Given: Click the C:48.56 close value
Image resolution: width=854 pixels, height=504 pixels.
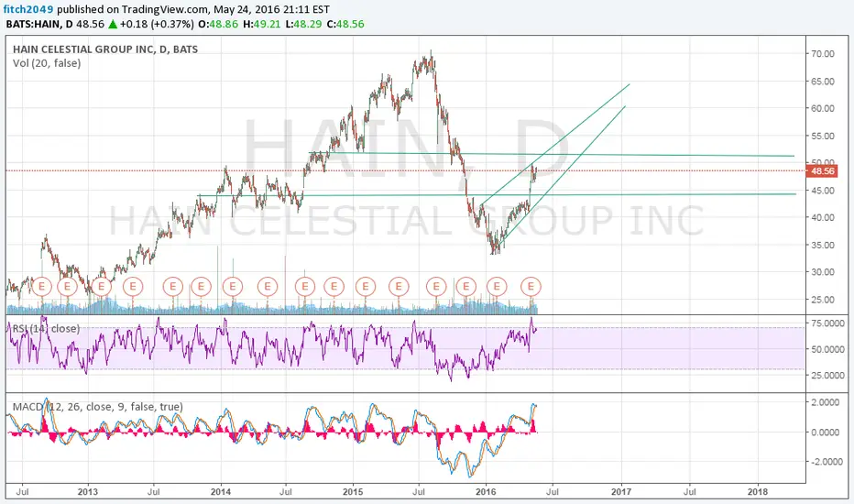Looking at the screenshot, I should [345, 24].
